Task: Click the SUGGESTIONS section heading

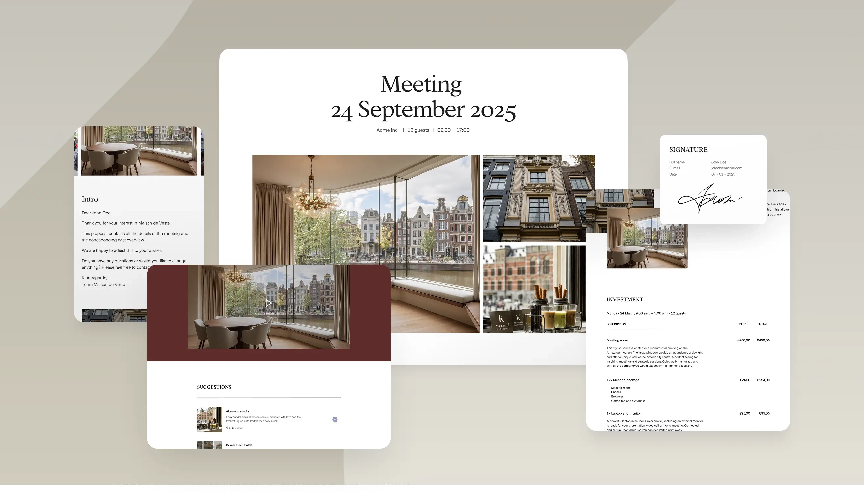Action: click(x=214, y=387)
